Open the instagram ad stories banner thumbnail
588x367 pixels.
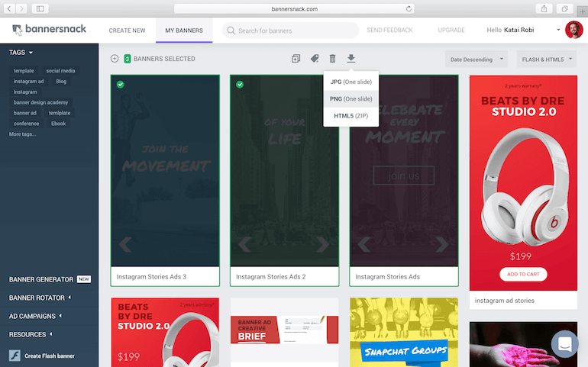coord(523,183)
